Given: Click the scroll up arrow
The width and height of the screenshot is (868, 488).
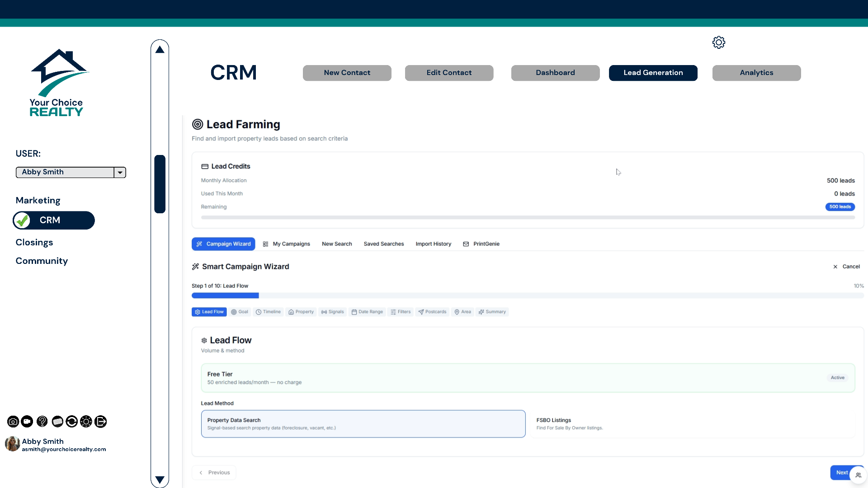Looking at the screenshot, I should click(x=160, y=50).
